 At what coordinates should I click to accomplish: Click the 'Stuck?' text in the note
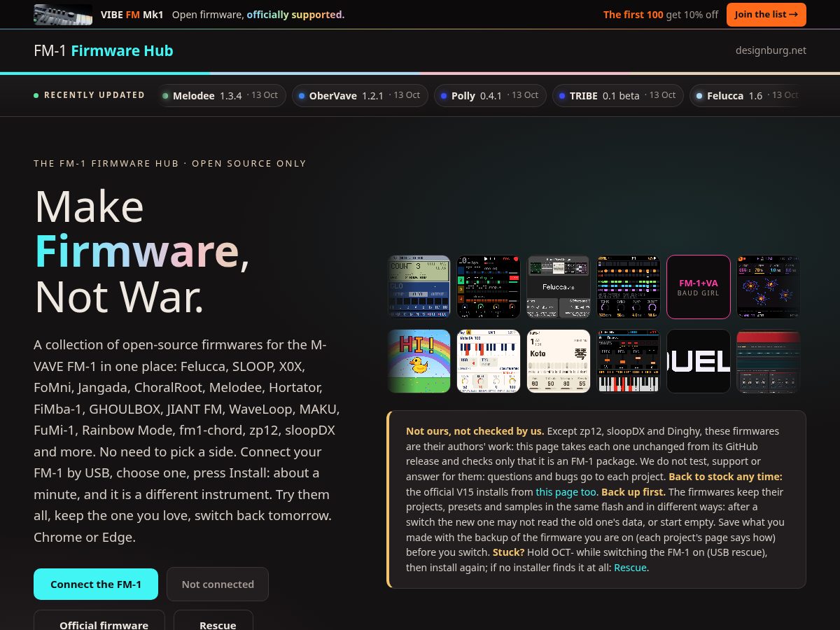[x=508, y=552]
